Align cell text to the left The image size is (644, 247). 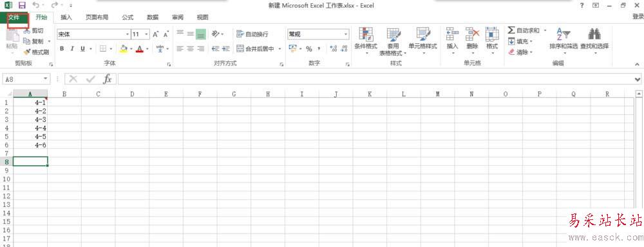(x=180, y=49)
